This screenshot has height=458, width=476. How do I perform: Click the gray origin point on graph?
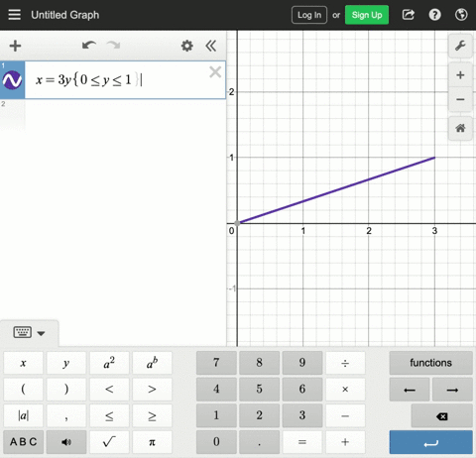[237, 223]
